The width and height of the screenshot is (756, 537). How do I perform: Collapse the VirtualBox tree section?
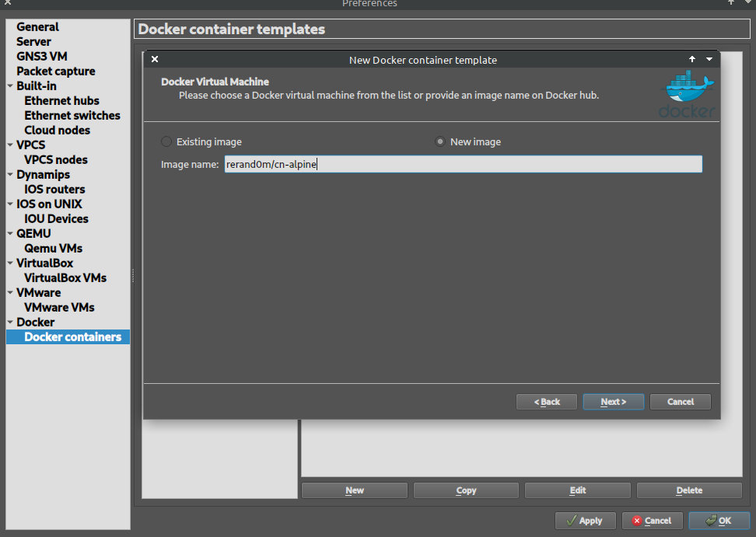tap(10, 263)
